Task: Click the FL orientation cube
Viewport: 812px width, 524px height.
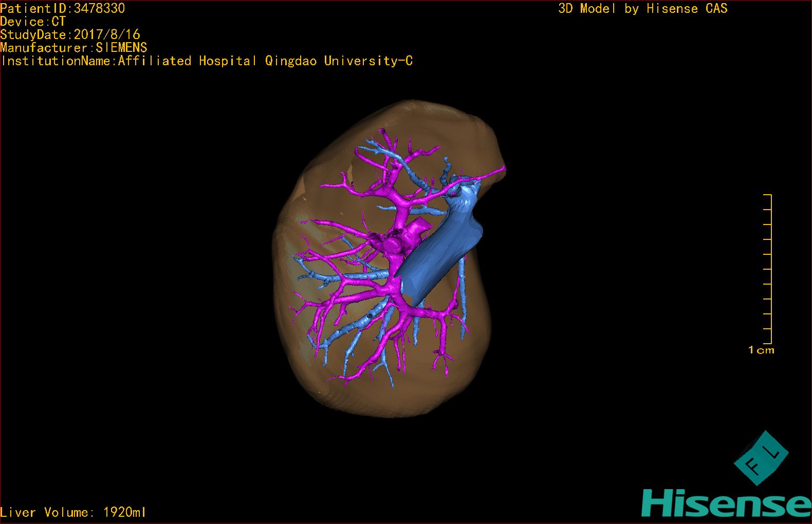Action: pos(761,458)
